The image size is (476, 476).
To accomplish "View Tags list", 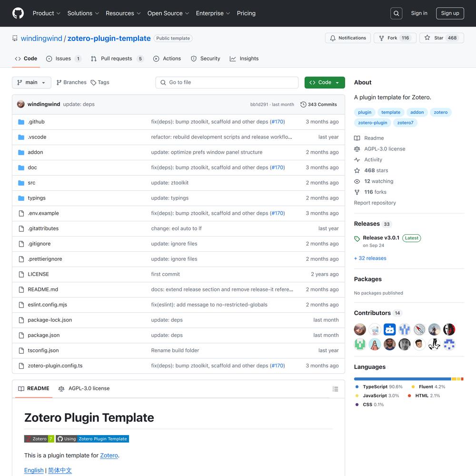I will pyautogui.click(x=100, y=82).
